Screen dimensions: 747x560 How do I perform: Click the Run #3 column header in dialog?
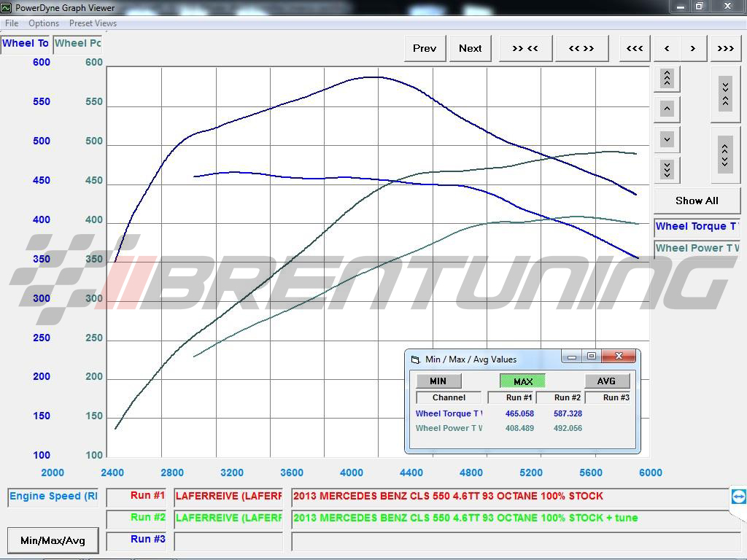tap(609, 397)
